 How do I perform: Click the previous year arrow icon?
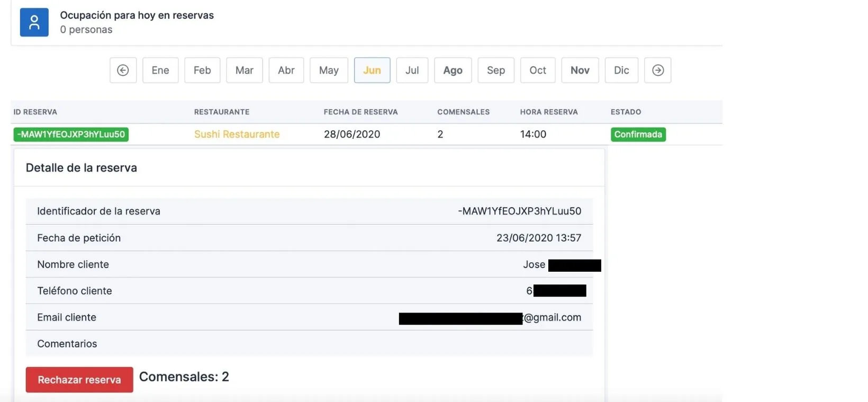(x=123, y=70)
